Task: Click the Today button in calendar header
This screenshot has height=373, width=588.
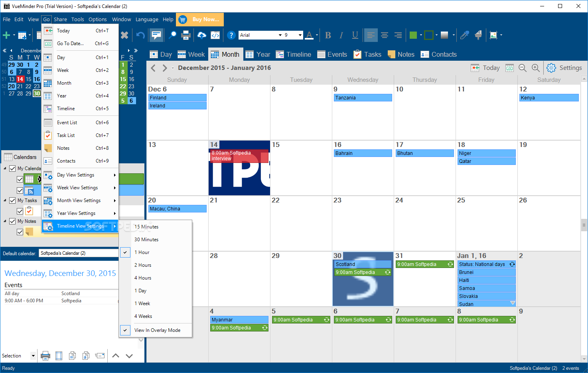Action: tap(485, 68)
